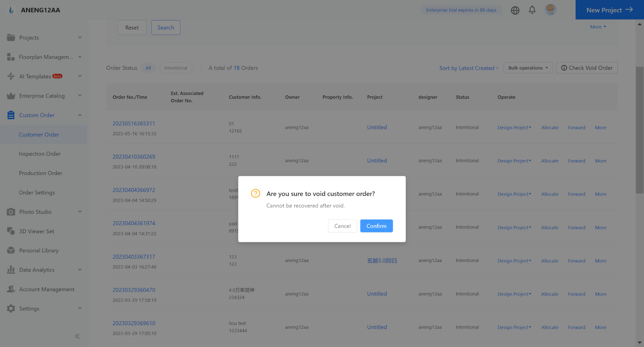Expand More search filters

[598, 27]
